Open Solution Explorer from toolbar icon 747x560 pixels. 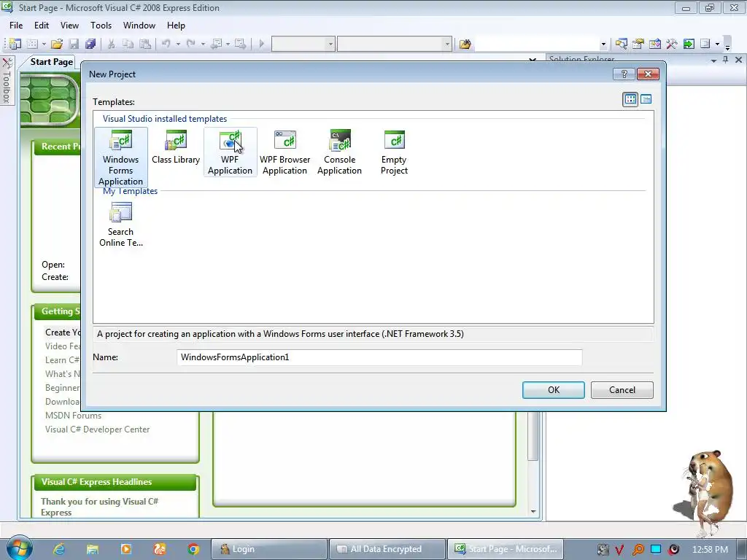pyautogui.click(x=621, y=44)
